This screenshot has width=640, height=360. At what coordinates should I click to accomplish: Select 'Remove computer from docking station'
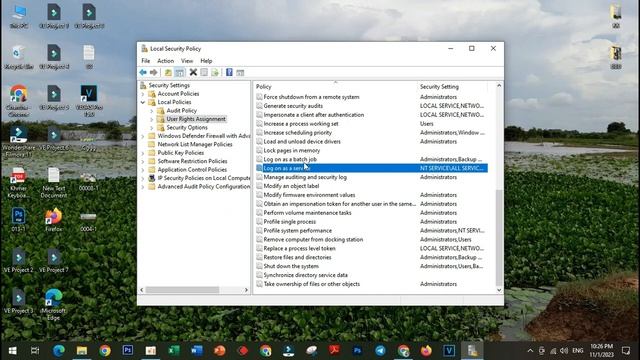[x=371, y=240]
